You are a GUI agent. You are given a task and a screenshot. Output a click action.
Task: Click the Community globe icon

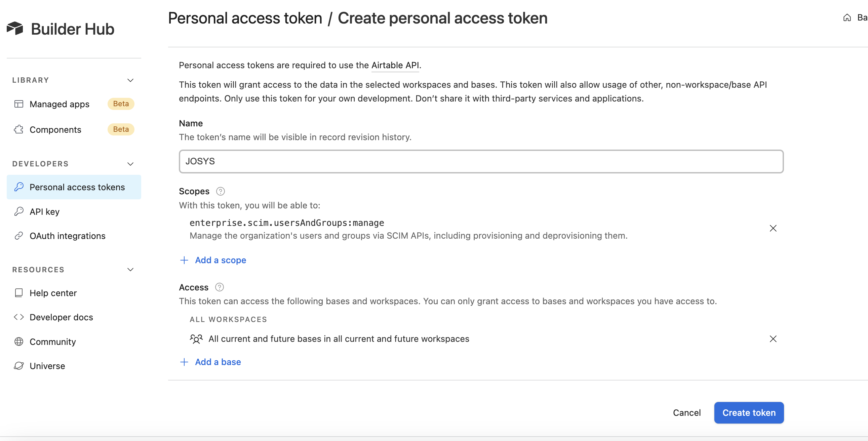click(19, 342)
